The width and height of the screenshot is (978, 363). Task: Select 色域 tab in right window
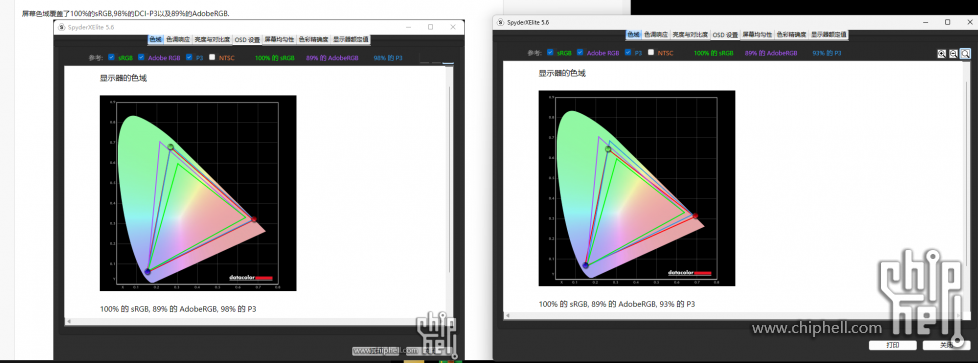tap(634, 35)
